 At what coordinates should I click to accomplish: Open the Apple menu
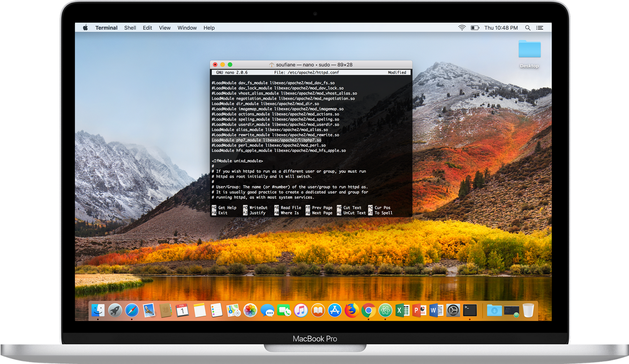pos(85,27)
